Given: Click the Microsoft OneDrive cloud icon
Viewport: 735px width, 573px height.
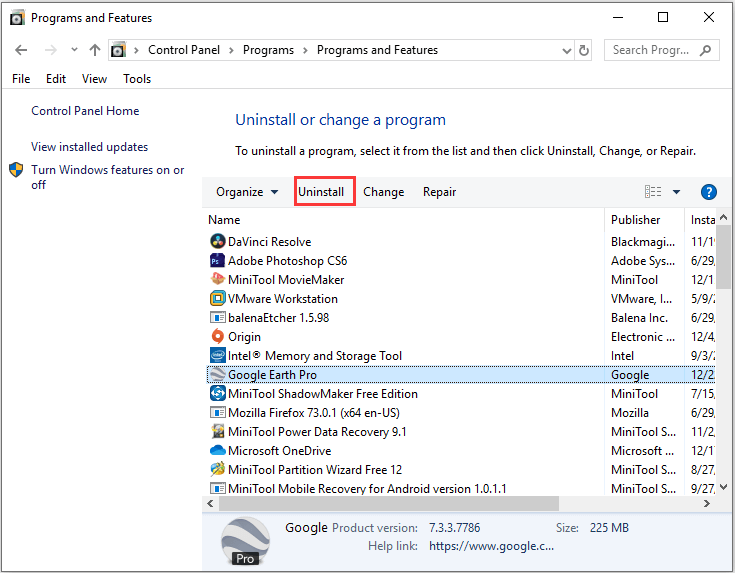Looking at the screenshot, I should point(218,451).
